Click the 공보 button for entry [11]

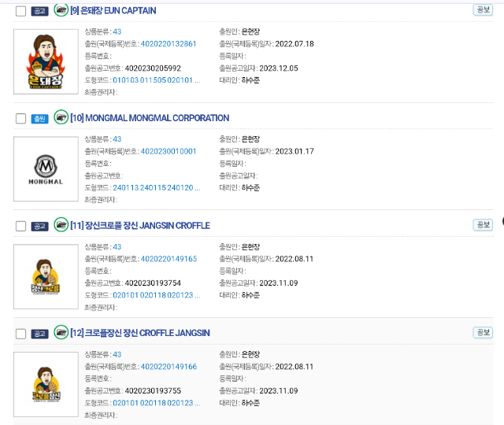(483, 225)
